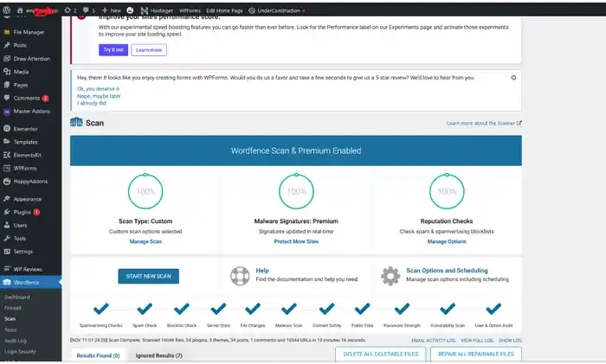
Task: Click Protect More Sites link
Action: [296, 241]
